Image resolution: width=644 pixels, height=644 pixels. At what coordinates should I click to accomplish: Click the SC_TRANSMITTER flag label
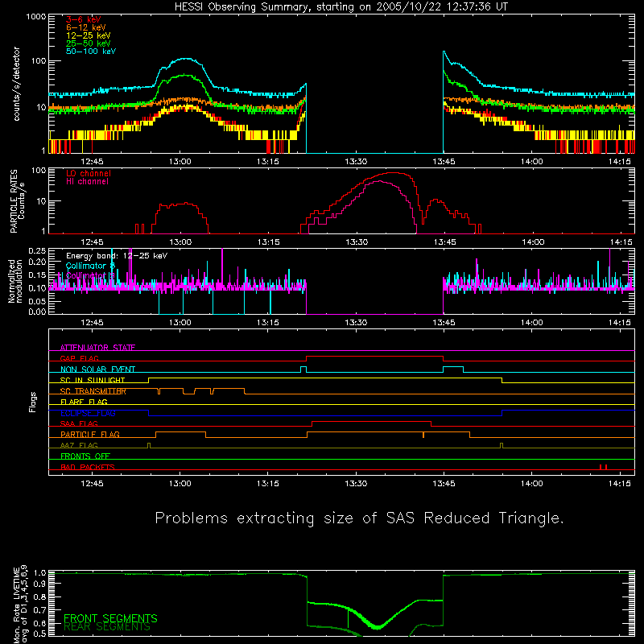93,391
